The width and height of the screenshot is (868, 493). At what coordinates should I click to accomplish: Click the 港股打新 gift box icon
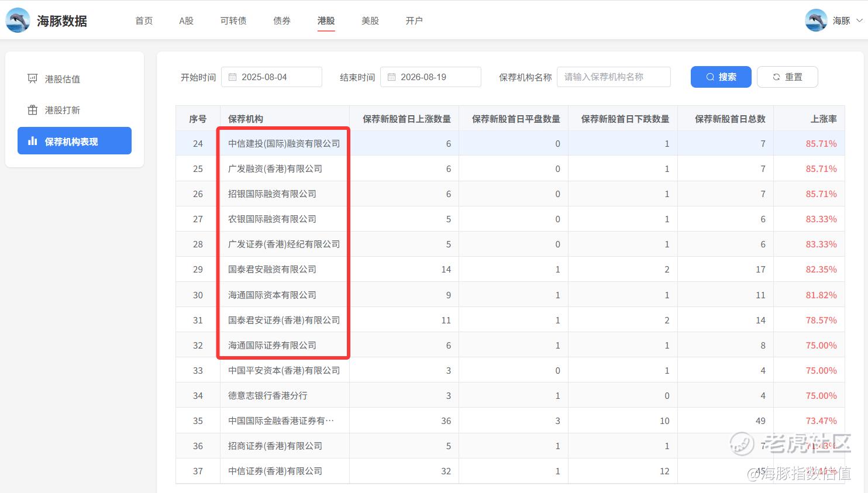click(x=33, y=109)
